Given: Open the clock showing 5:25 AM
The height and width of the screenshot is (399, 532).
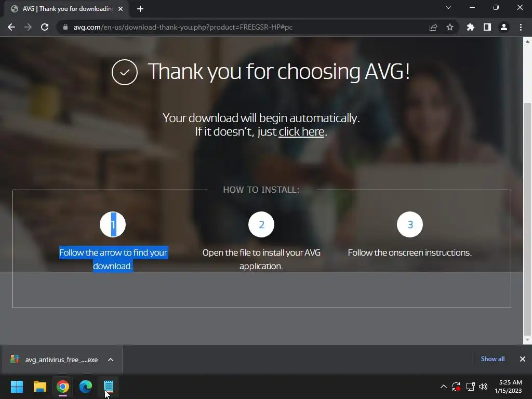Looking at the screenshot, I should (508, 387).
